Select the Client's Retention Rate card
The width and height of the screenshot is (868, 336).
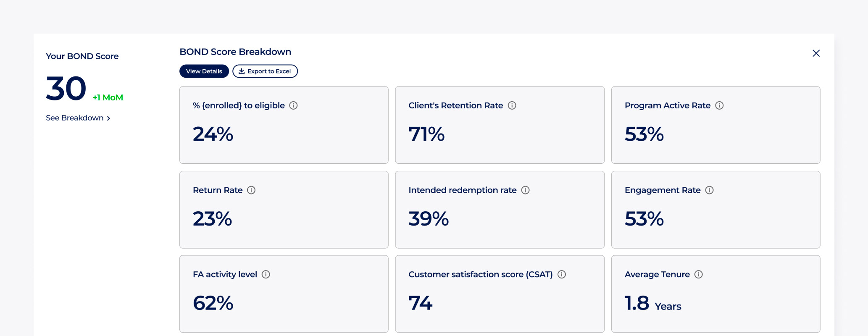click(500, 125)
